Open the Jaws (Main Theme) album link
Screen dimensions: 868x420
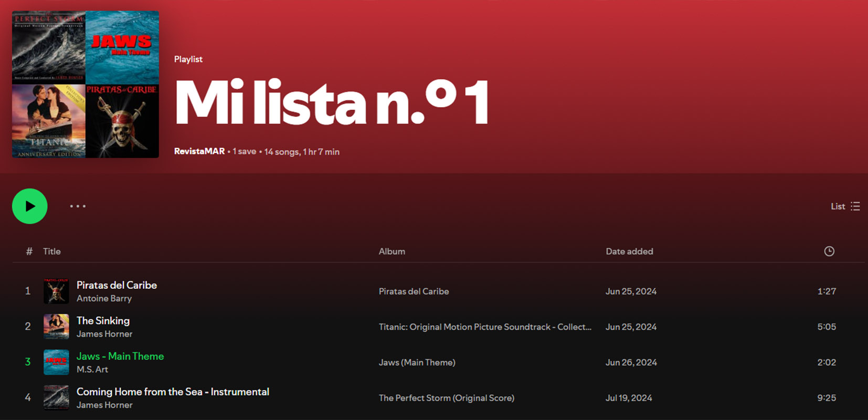[417, 362]
